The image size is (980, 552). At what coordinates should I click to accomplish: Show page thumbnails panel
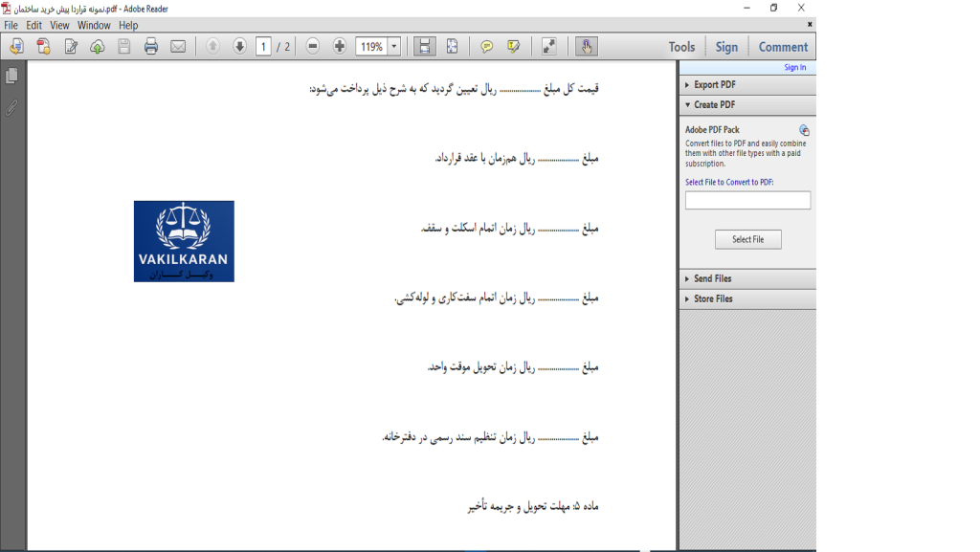[x=11, y=76]
